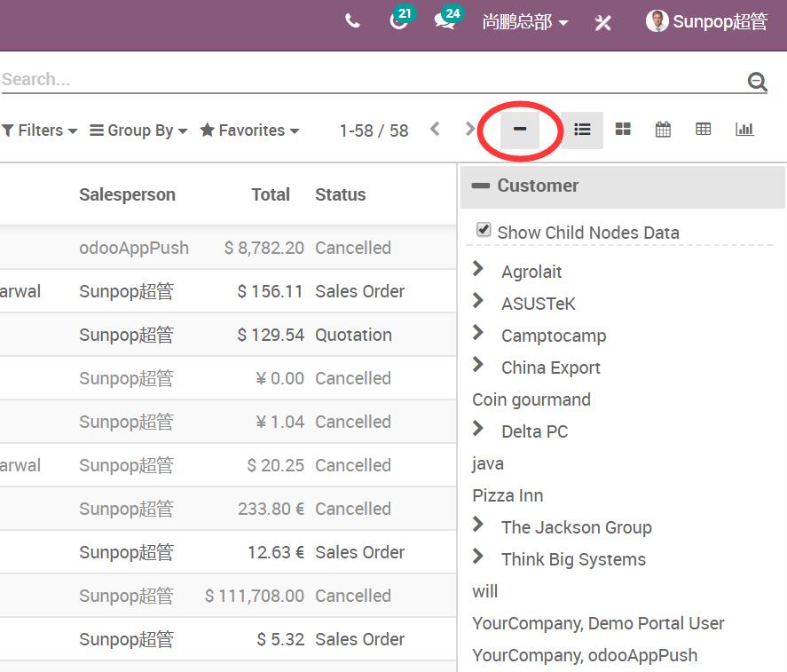Open the Filters dropdown

pyautogui.click(x=40, y=130)
